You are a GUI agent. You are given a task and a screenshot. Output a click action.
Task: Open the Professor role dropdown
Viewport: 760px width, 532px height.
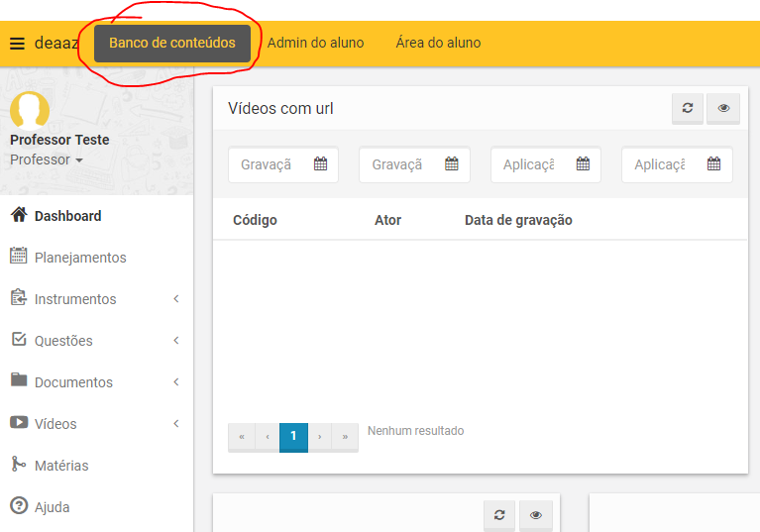[47, 160]
